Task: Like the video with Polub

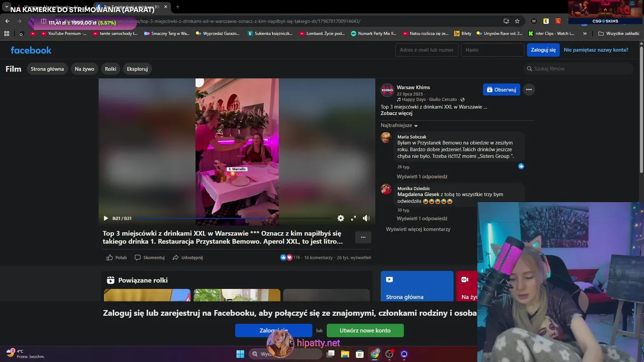Action: (116, 257)
